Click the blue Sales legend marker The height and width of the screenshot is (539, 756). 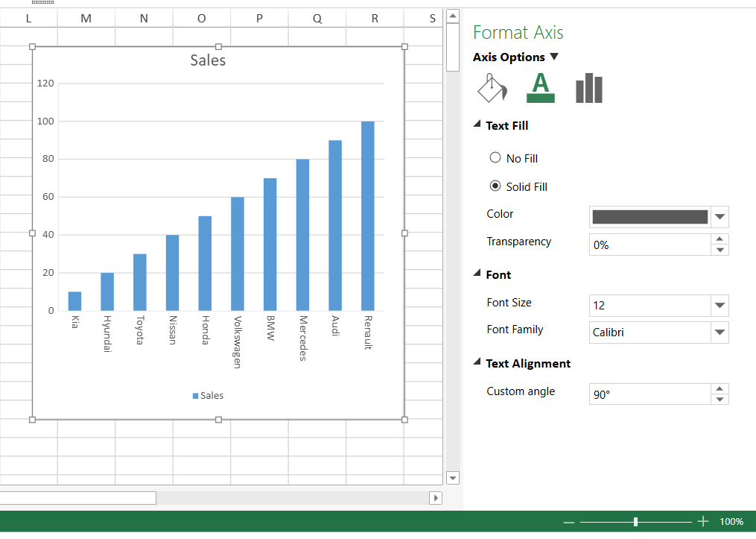click(x=195, y=396)
